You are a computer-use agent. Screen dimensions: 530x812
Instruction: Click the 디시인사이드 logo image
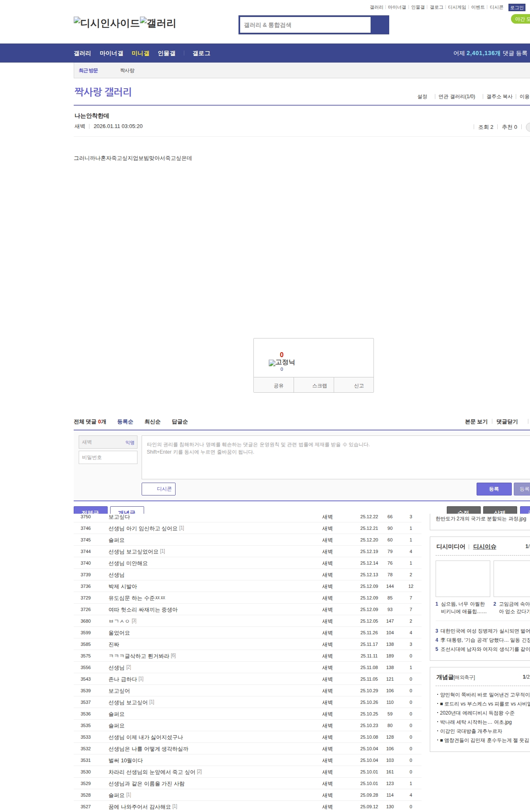coord(106,23)
